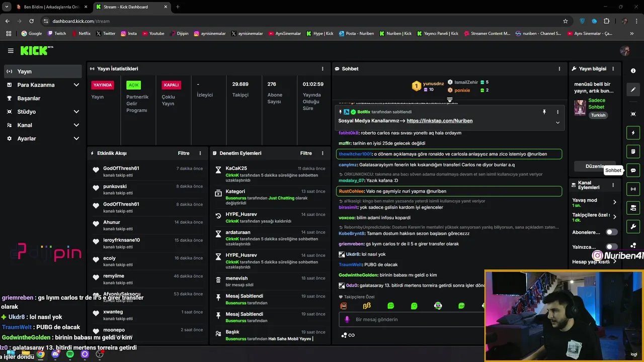644x362 pixels.
Task: Reload the page in the browser
Action: tap(31, 21)
